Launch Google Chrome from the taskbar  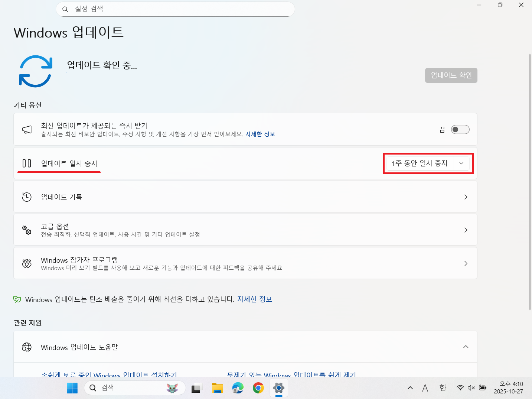(258, 388)
